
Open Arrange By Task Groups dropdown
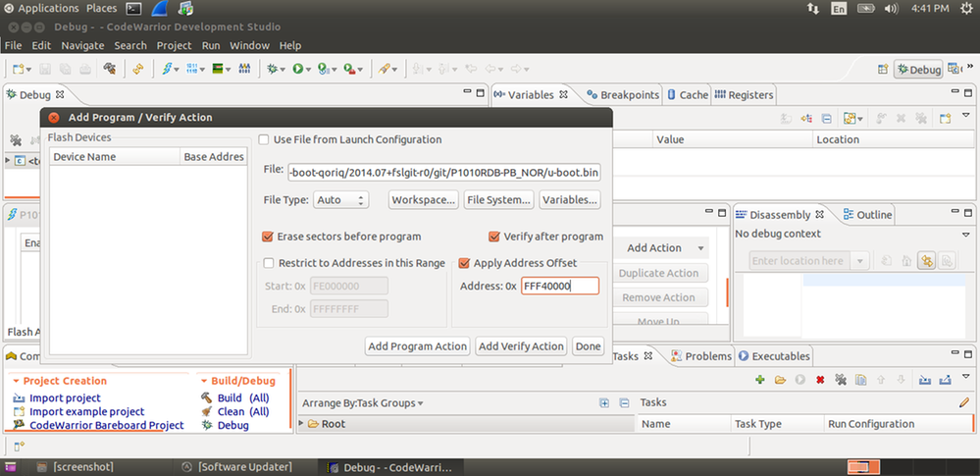point(421,403)
